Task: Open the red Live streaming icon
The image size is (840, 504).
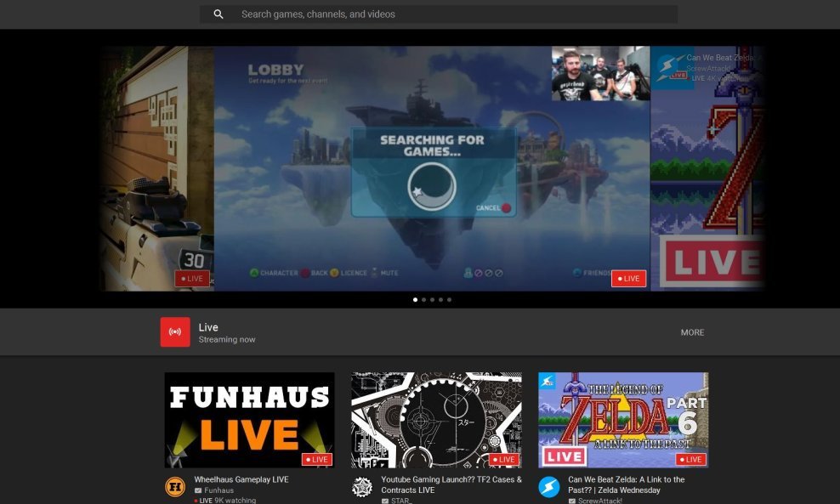Action: pyautogui.click(x=175, y=332)
